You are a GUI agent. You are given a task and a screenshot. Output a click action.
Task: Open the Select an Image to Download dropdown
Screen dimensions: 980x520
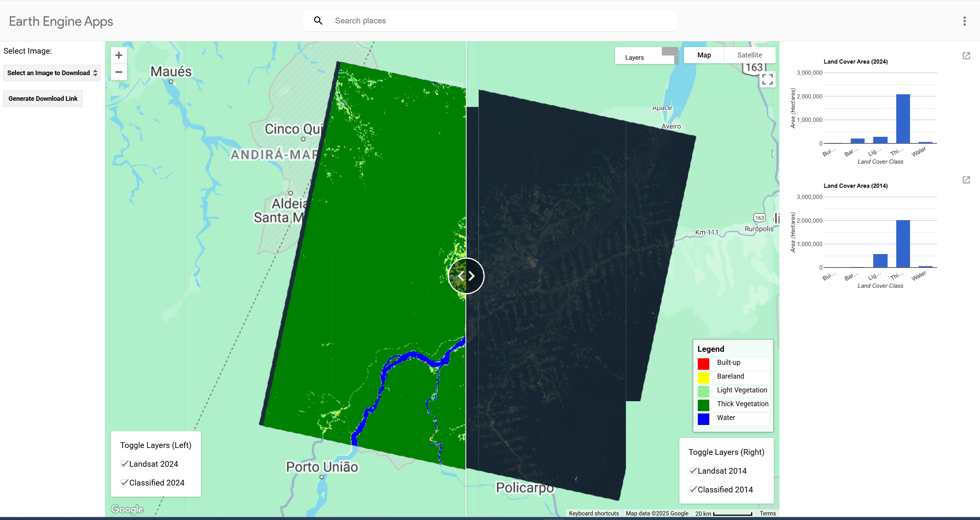coord(51,73)
